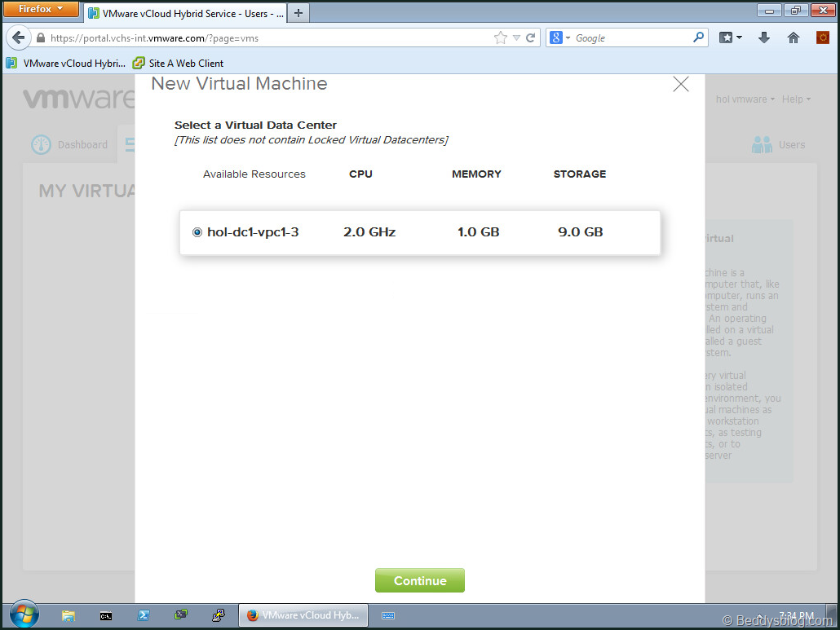Open the VMware vCloud Hybri... bookmark
This screenshot has height=630, width=840.
pos(66,63)
